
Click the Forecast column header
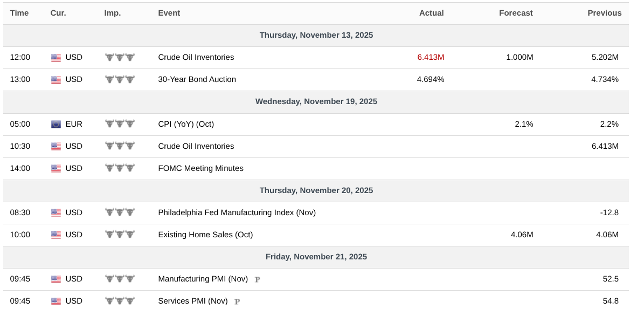(x=516, y=13)
